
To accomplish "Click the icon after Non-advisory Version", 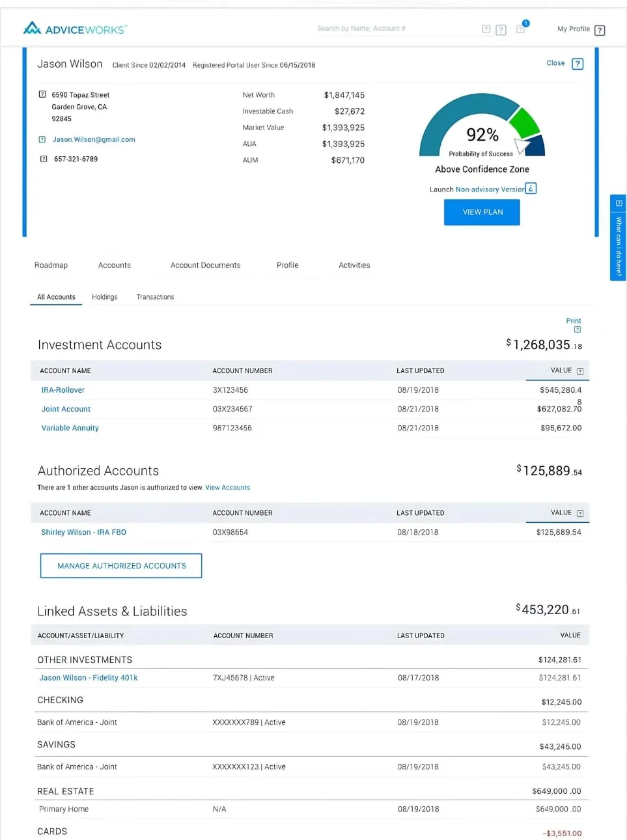I will pos(531,188).
